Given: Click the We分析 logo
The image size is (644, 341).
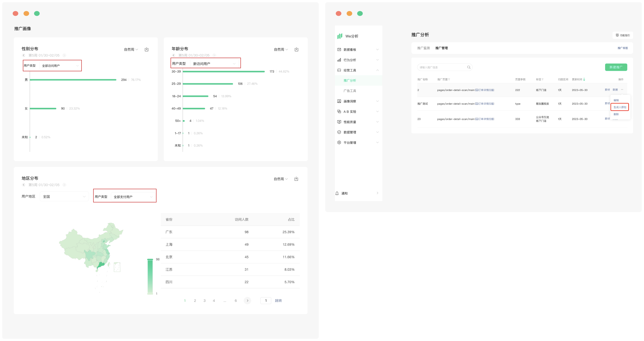Looking at the screenshot, I should (340, 36).
